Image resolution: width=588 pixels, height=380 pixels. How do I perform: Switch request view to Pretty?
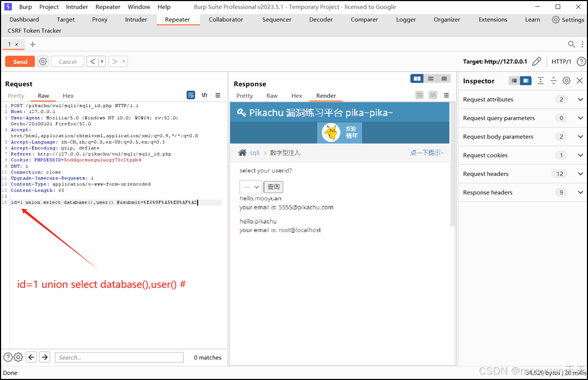16,96
